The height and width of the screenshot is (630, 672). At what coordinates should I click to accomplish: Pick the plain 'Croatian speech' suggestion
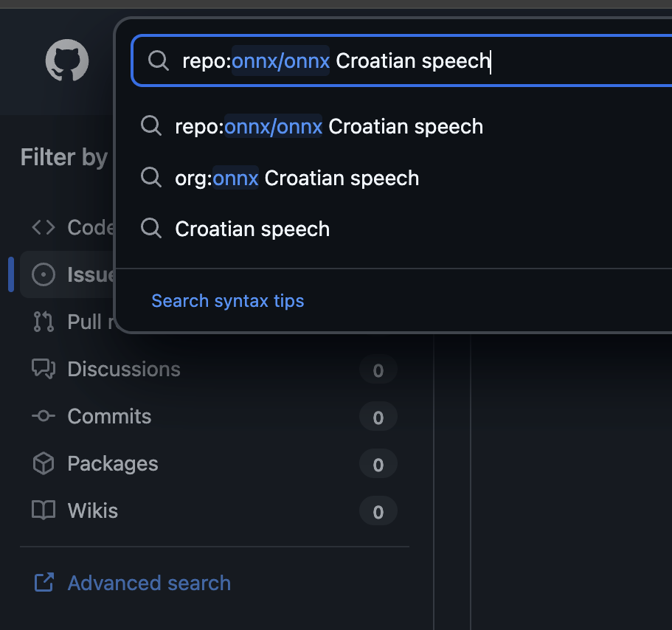coord(252,229)
